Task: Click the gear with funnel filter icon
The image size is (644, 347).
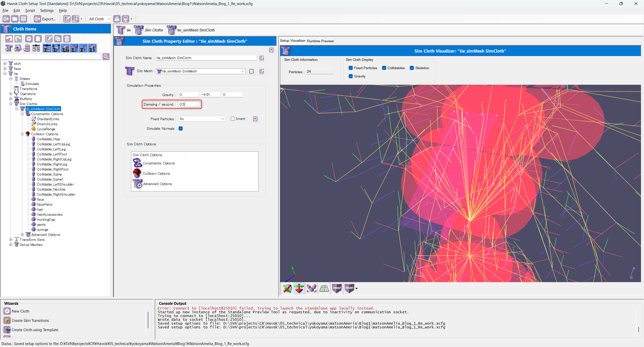Action: [x=18, y=48]
